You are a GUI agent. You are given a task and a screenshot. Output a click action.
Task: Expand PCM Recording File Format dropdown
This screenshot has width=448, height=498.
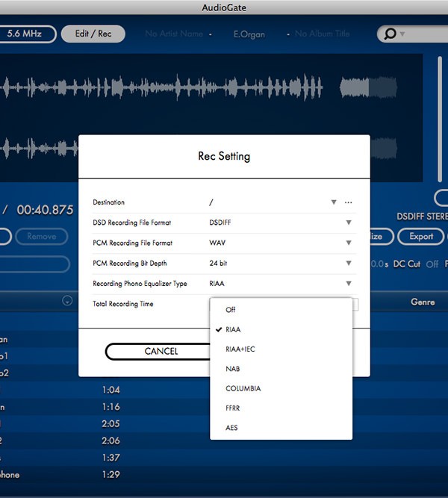coord(348,243)
